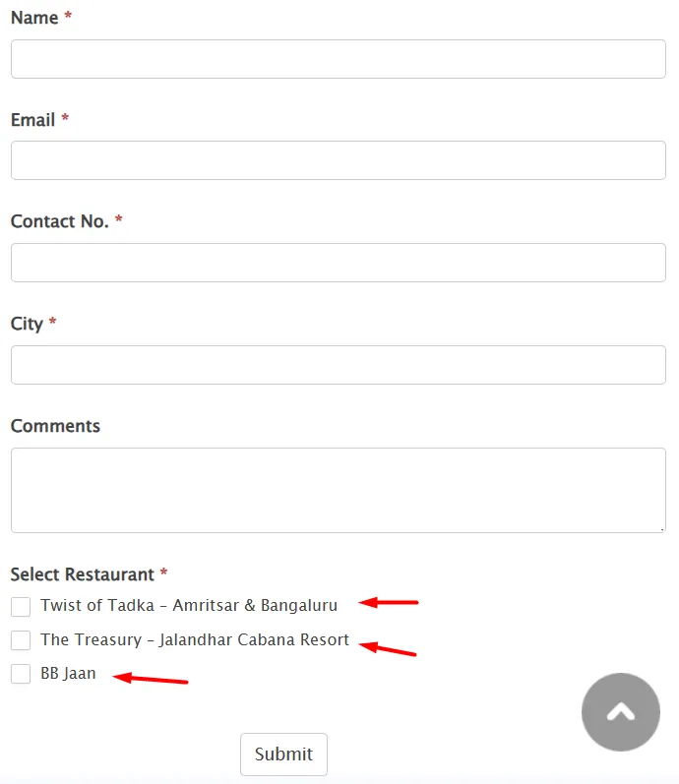
Task: Click the "Select Restaurant" heading label
Action: coord(83,574)
